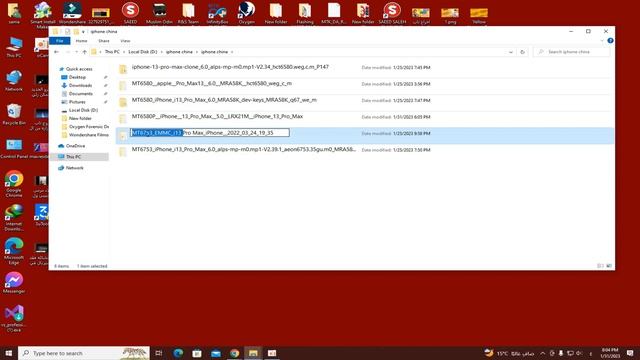Click the taskbar Type here to search box
Viewport: 640px width, 360px height.
(x=84, y=353)
